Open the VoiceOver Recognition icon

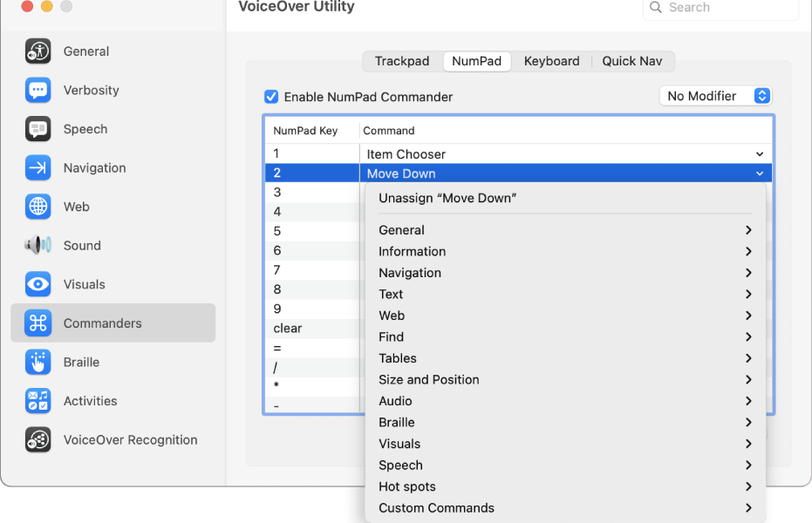pos(38,439)
